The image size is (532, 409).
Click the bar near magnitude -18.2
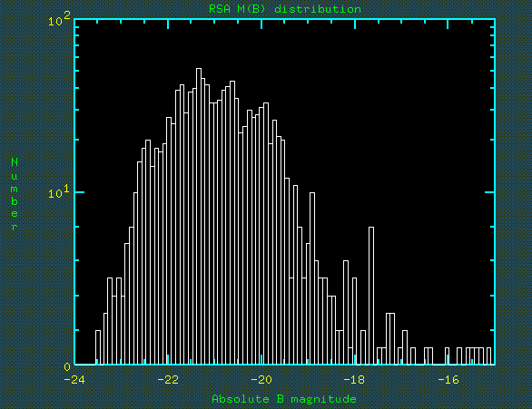coord(346,313)
